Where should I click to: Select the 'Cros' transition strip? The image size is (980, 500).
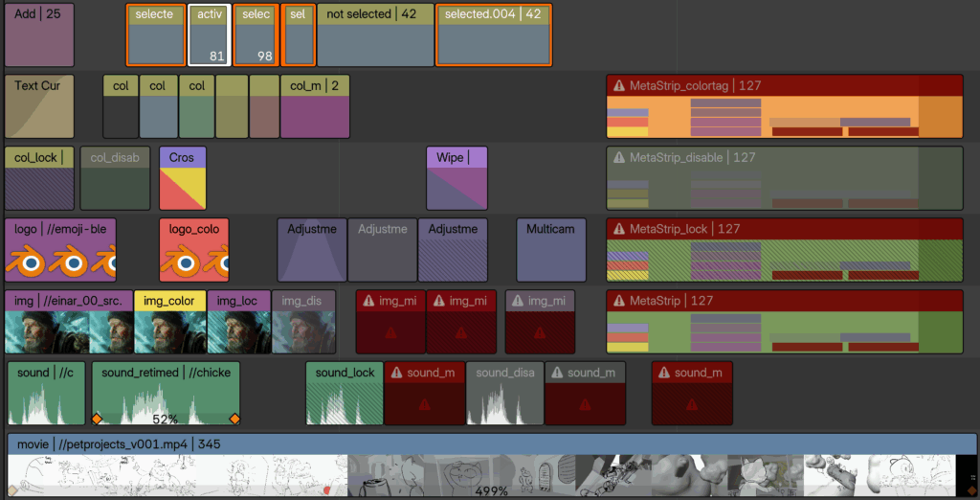coord(183,178)
